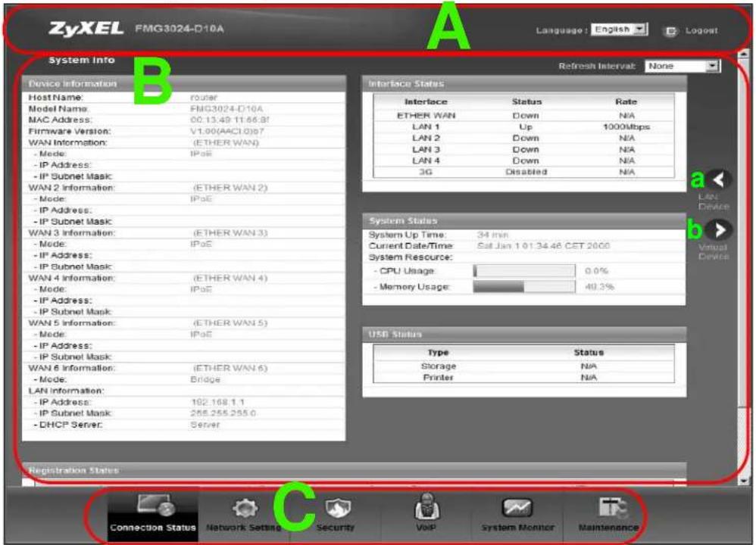Click the Storage USB type row
The image size is (756, 545).
[x=523, y=366]
